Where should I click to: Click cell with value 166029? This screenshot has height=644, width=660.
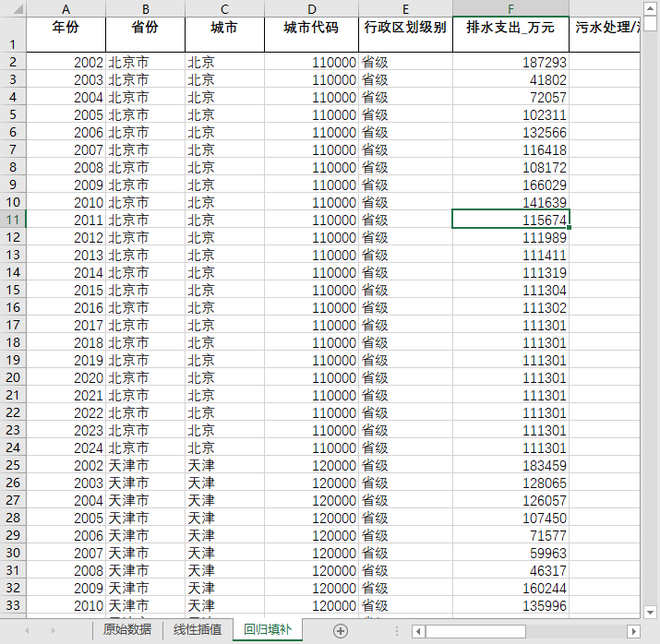(x=510, y=185)
